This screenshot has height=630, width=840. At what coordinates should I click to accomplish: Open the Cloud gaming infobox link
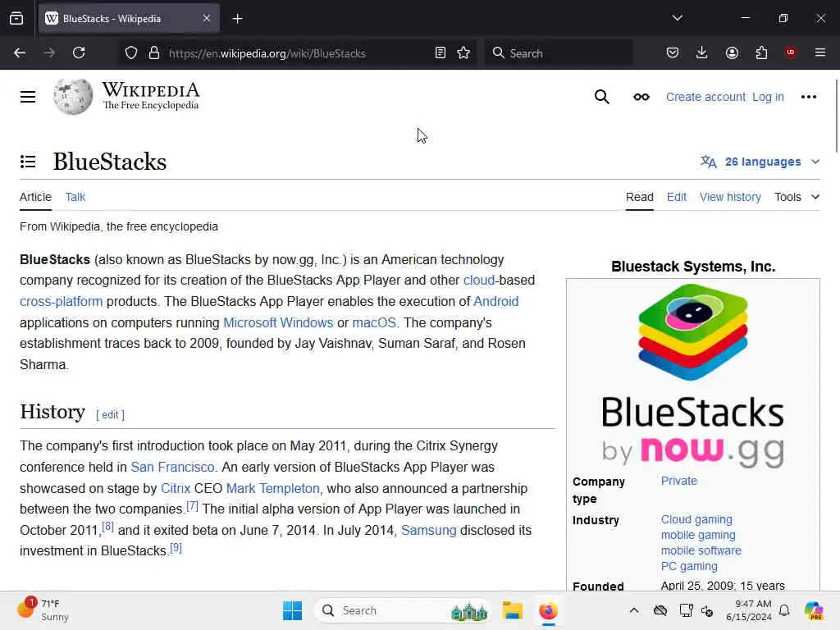coord(696,519)
